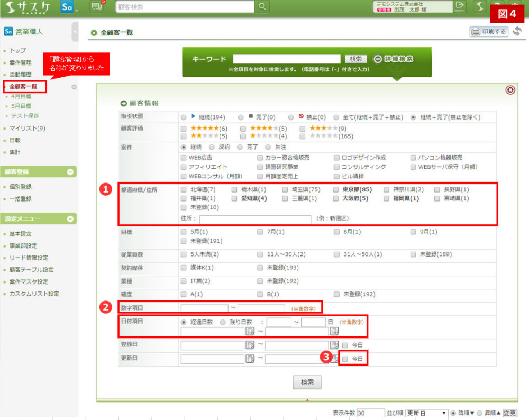Open calendar picker for 更新日 end date
Viewport: 529px width, 420px height.
coord(334,359)
